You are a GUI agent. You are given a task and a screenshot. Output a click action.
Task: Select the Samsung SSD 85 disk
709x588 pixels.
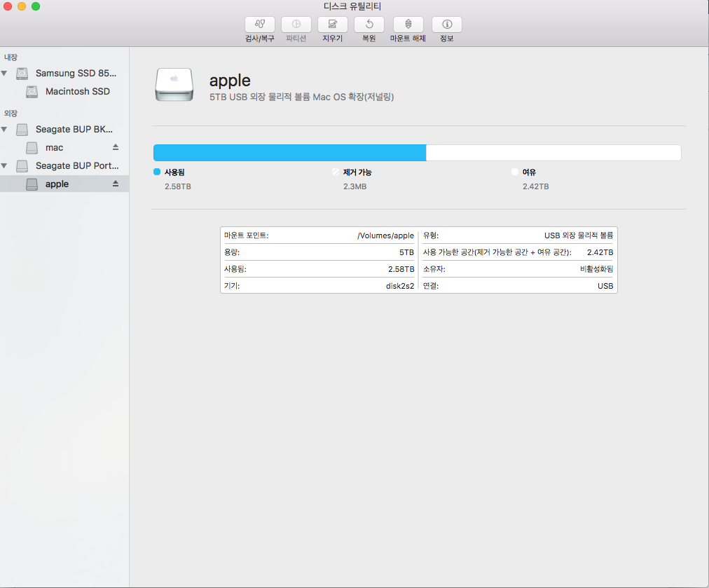(x=76, y=73)
